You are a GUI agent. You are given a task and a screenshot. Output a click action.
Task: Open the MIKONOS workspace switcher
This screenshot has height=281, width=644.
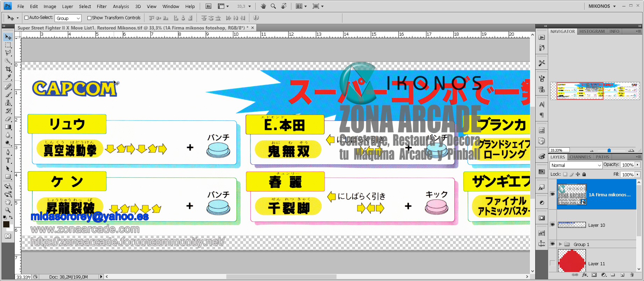click(602, 6)
